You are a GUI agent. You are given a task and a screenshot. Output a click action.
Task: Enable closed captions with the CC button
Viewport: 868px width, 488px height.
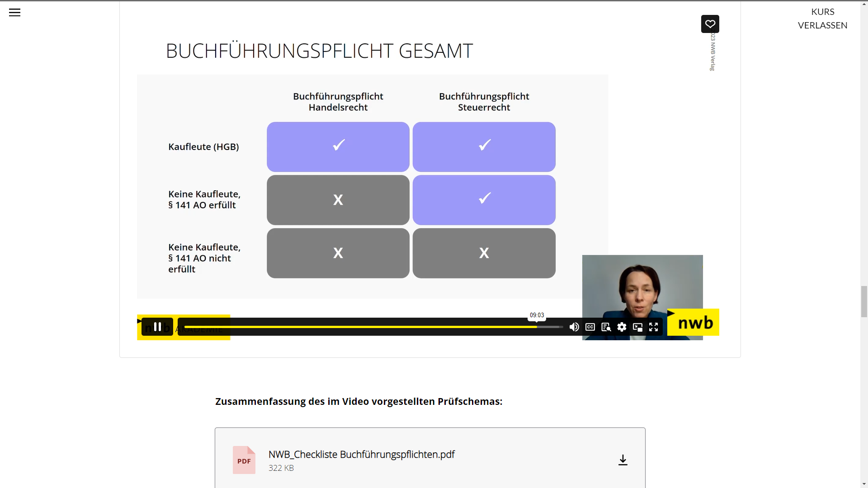point(590,327)
